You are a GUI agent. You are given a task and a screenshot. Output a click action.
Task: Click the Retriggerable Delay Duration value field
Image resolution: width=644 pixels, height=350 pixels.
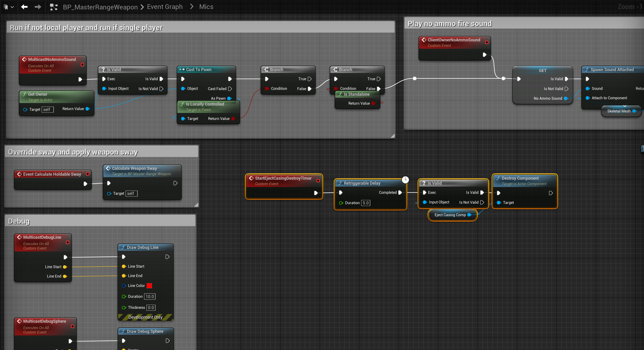pyautogui.click(x=366, y=203)
